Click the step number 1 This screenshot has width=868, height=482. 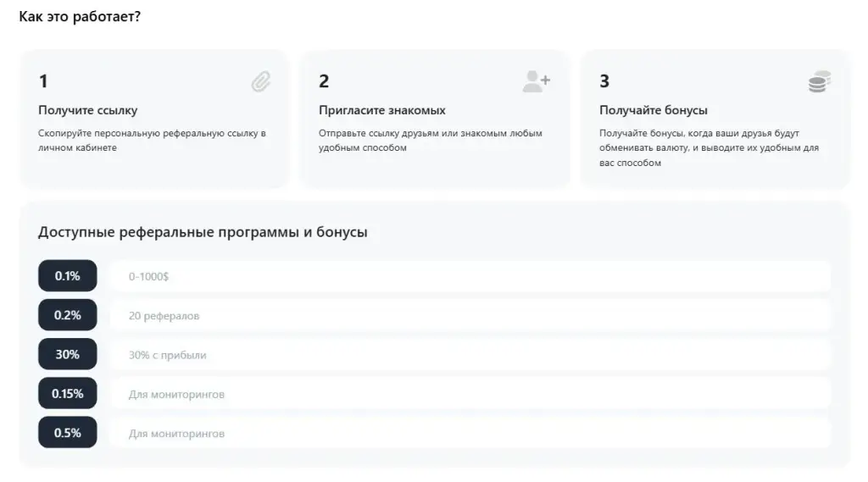(x=43, y=81)
